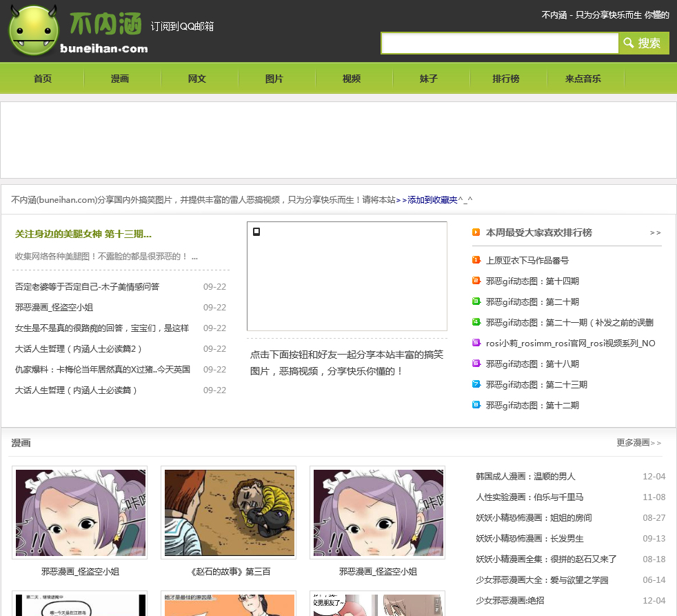Open first purple-haired maid comic thumbnail
This screenshot has width=677, height=616.
[79, 513]
